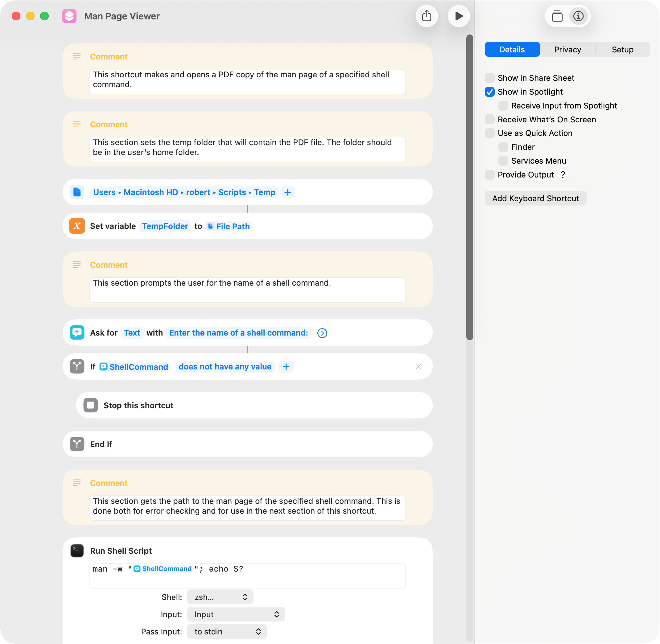Open the Pass Input to stdin dropdown
The height and width of the screenshot is (644, 660).
point(227,631)
